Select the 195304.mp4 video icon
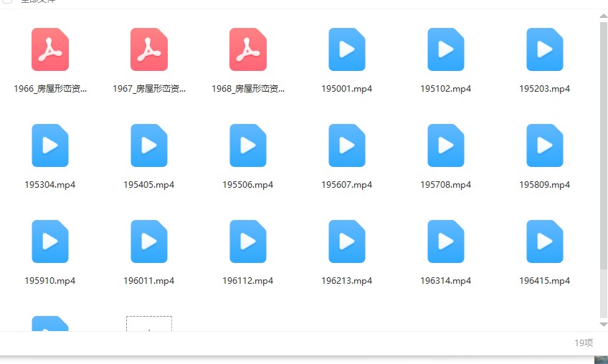Viewport: 608px width, 364px height. click(x=50, y=145)
